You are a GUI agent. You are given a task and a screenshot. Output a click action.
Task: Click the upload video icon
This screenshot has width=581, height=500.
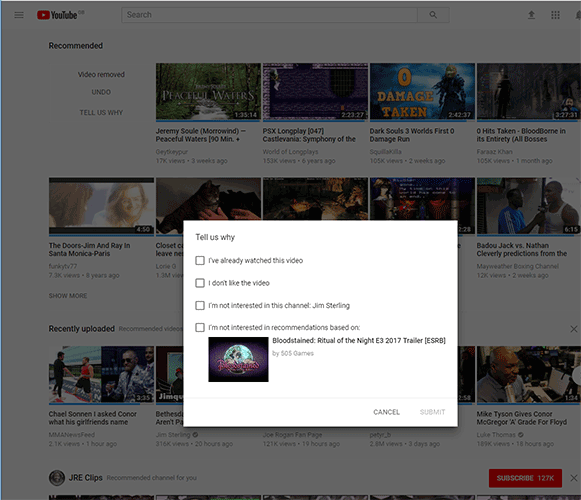tap(531, 15)
